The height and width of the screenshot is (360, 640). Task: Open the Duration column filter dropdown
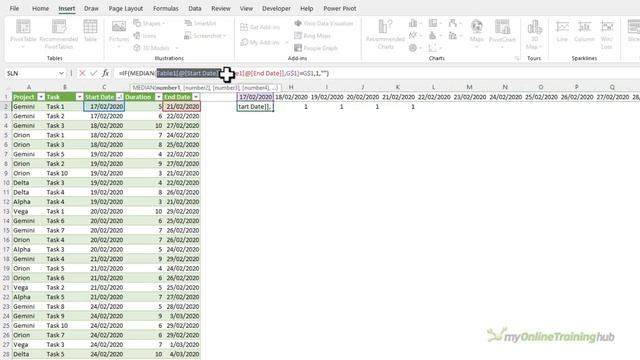(158, 97)
